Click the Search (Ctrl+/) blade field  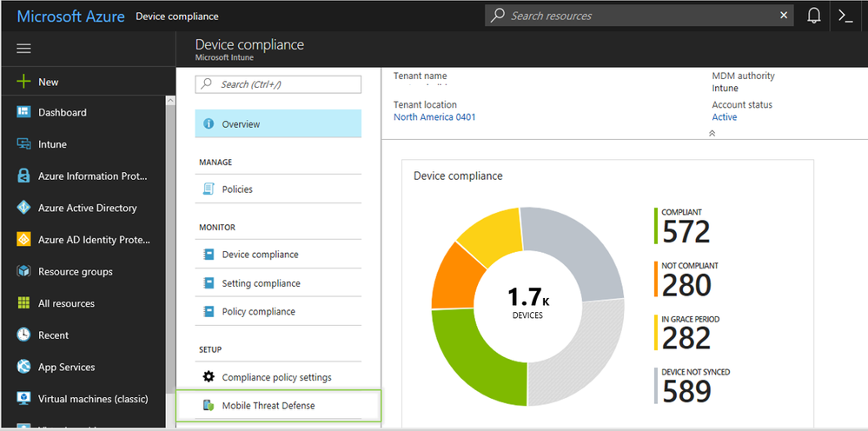[278, 84]
